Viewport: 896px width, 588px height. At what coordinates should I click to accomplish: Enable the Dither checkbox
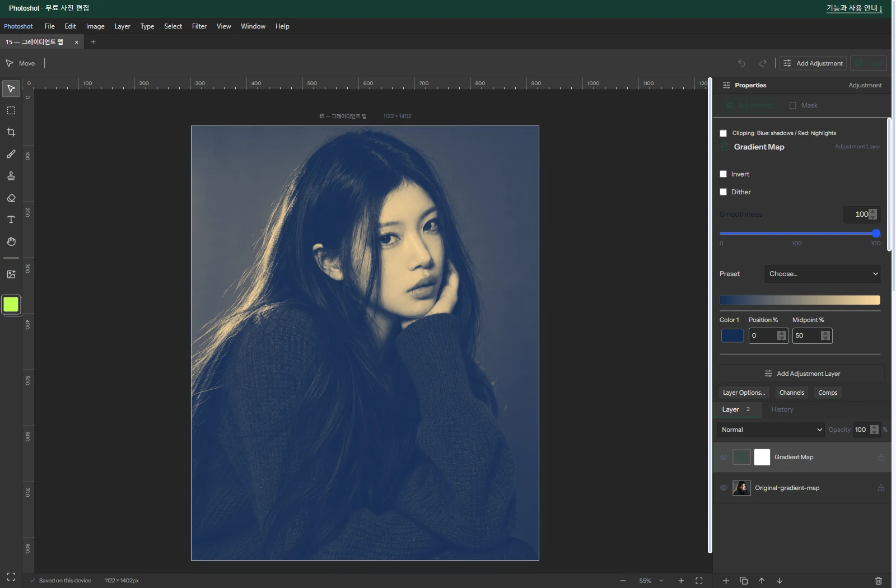click(x=723, y=192)
